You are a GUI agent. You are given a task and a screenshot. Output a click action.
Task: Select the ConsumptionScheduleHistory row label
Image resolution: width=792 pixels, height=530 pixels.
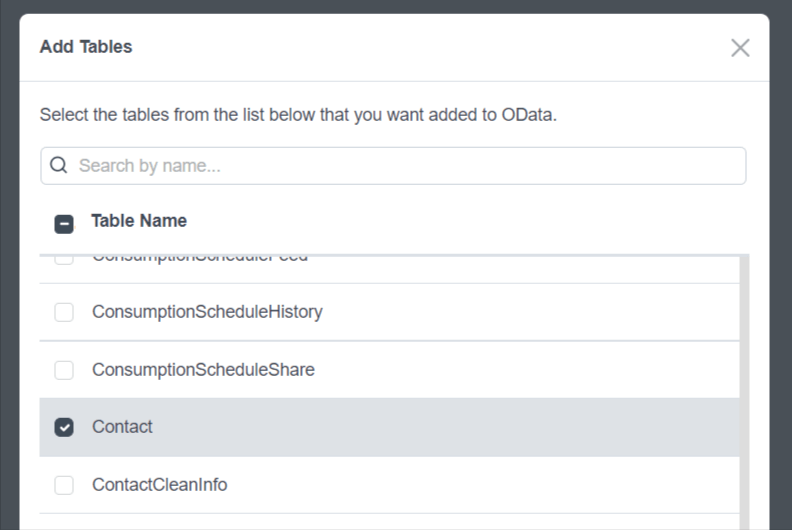pos(207,312)
